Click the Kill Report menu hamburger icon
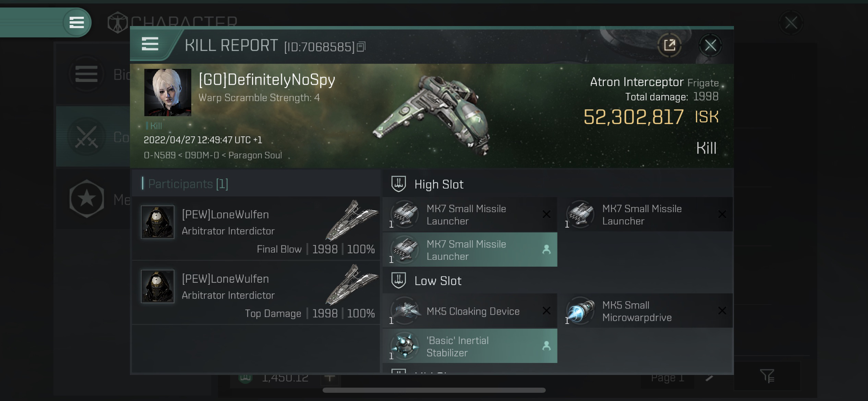 [149, 45]
